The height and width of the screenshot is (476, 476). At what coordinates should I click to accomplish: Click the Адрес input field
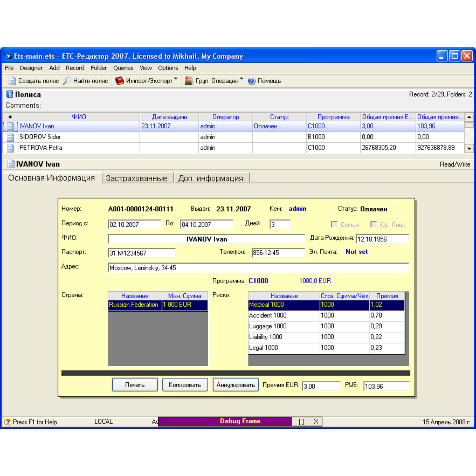click(258, 268)
